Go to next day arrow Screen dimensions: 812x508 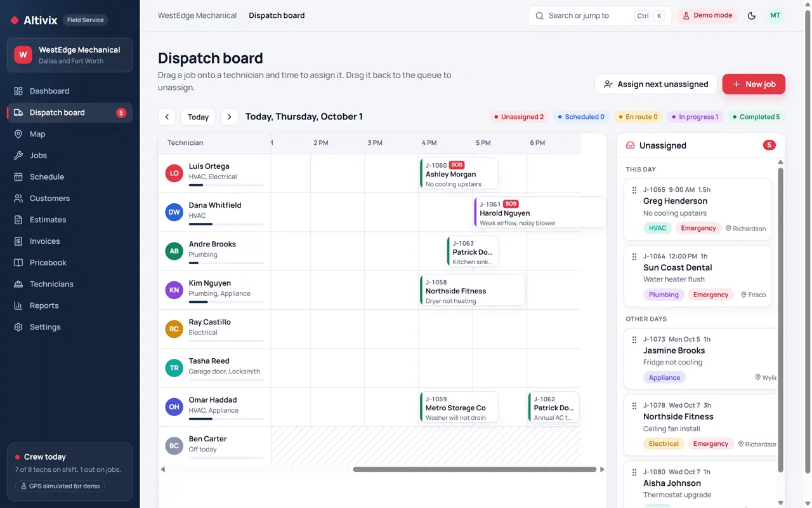tap(230, 117)
